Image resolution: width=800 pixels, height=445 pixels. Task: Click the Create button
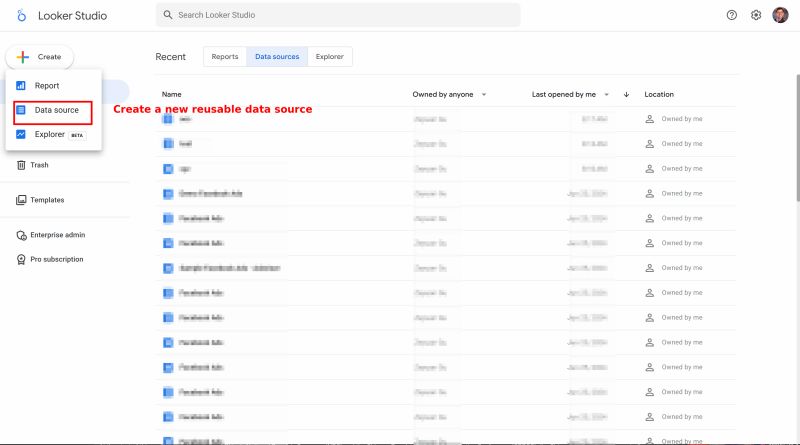click(39, 57)
